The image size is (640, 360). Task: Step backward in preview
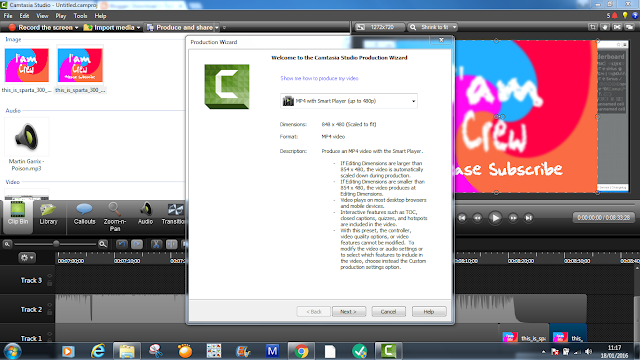tap(477, 218)
